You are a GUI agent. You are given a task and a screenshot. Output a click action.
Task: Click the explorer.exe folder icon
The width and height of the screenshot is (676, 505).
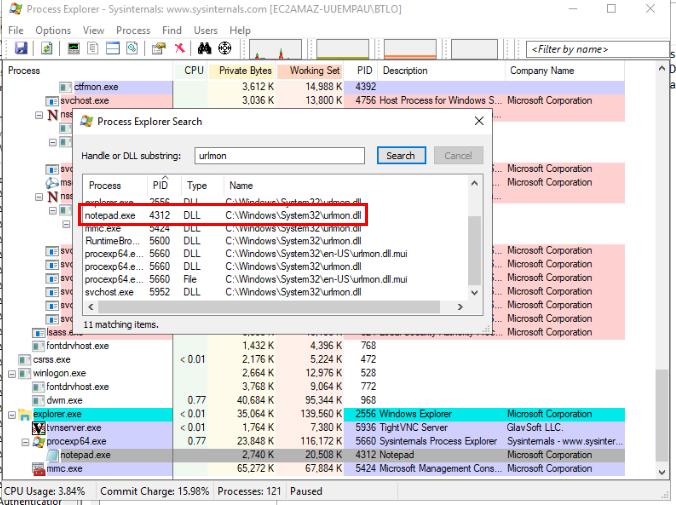[x=25, y=414]
